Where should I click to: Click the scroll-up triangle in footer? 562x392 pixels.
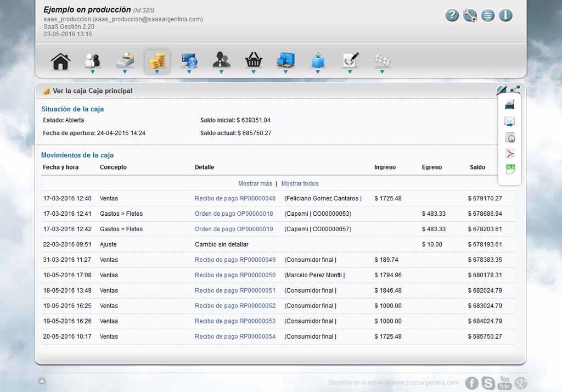[x=42, y=381]
